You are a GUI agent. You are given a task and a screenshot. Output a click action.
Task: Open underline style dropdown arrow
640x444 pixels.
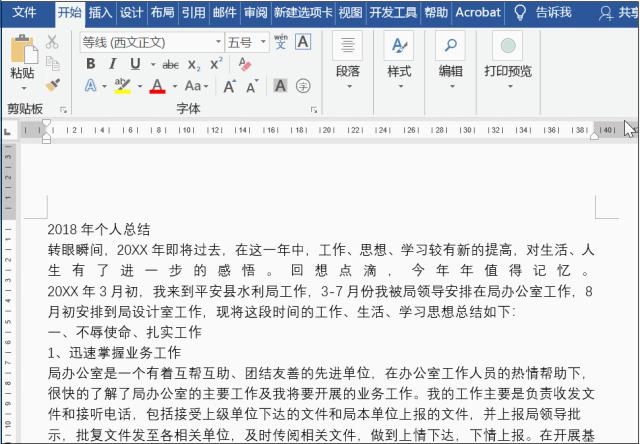tap(153, 64)
